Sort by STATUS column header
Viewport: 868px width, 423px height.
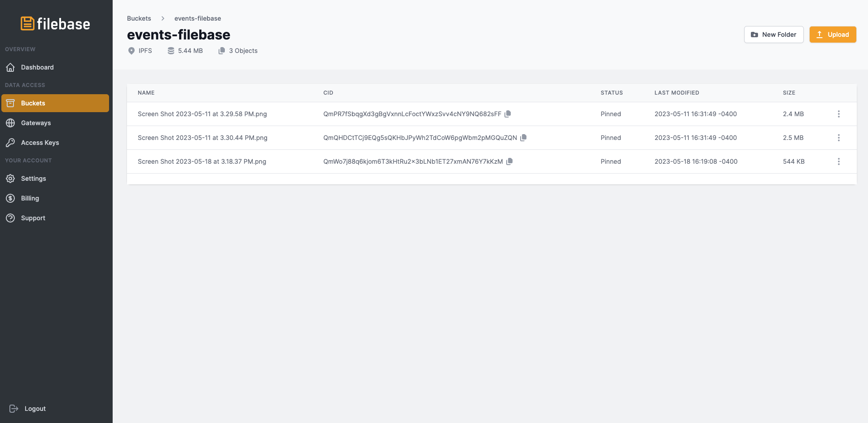[612, 93]
